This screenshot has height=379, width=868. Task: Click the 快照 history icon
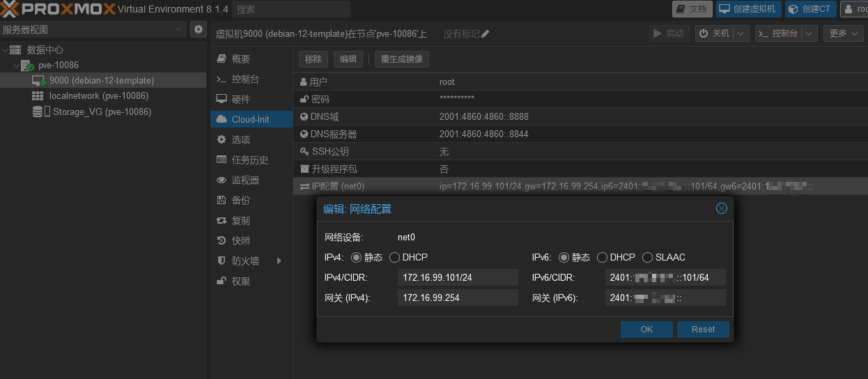click(x=222, y=240)
